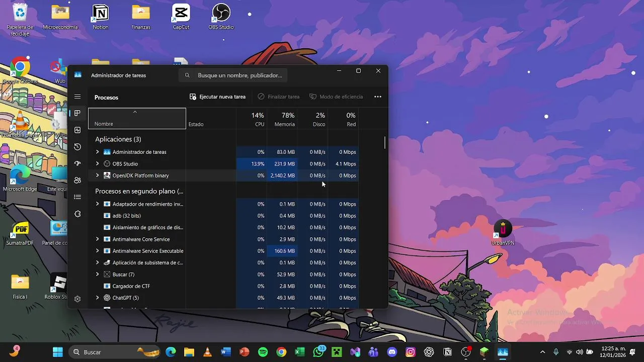This screenshot has height=362, width=644.
Task: Sort by the Memoria column header
Action: tap(282, 119)
